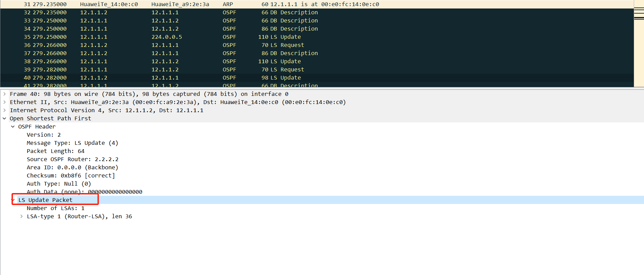The image size is (644, 275).
Task: Click the 'Version: 2' field
Action: [x=44, y=135]
